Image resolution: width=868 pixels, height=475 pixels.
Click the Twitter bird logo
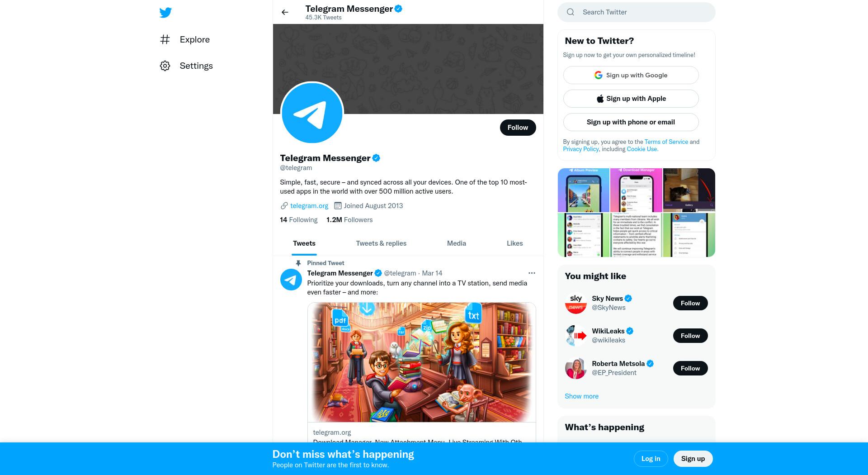point(165,13)
